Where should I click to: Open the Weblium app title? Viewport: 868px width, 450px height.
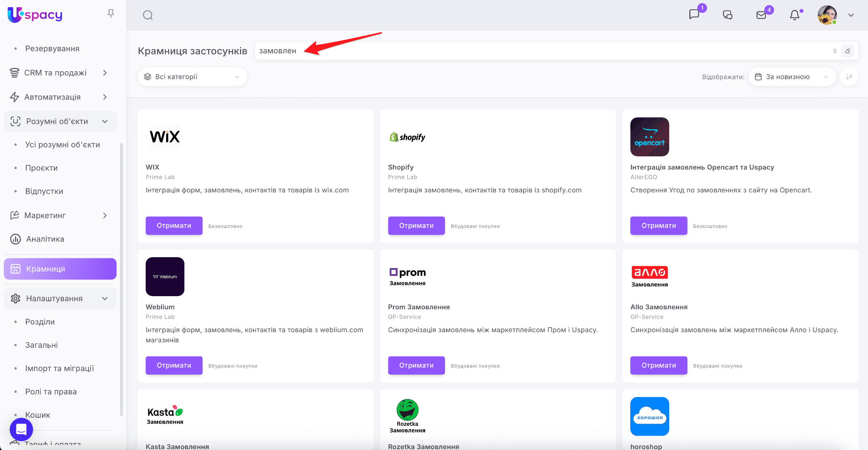click(x=160, y=307)
